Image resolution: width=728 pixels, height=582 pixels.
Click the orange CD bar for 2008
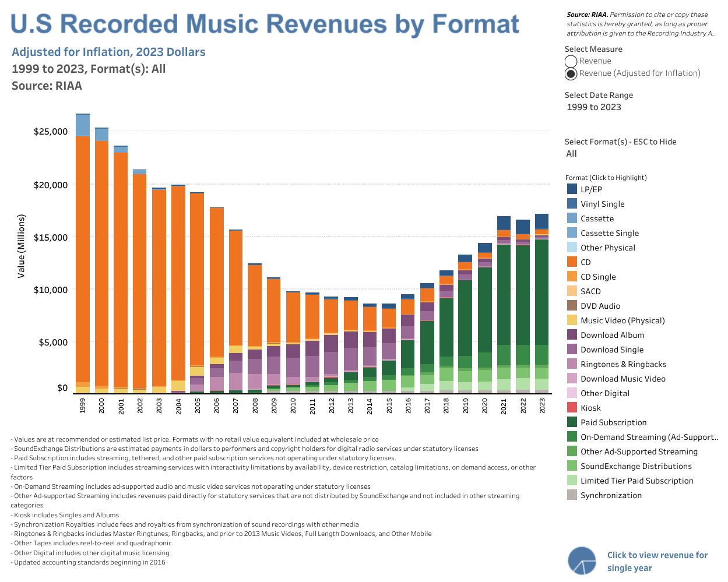click(255, 306)
